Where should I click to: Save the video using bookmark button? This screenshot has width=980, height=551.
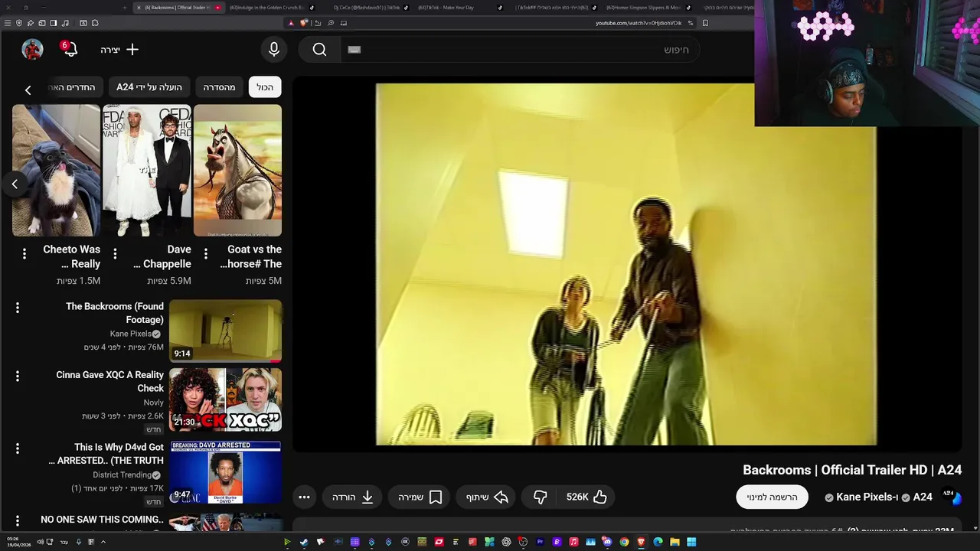tap(420, 497)
